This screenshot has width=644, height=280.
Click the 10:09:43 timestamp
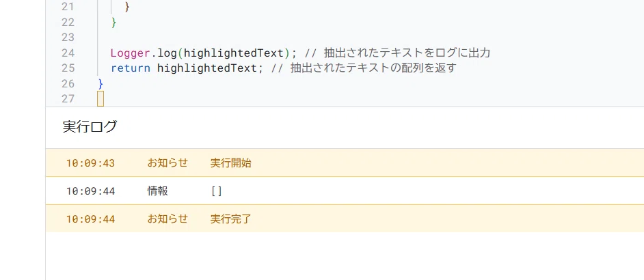(x=90, y=163)
